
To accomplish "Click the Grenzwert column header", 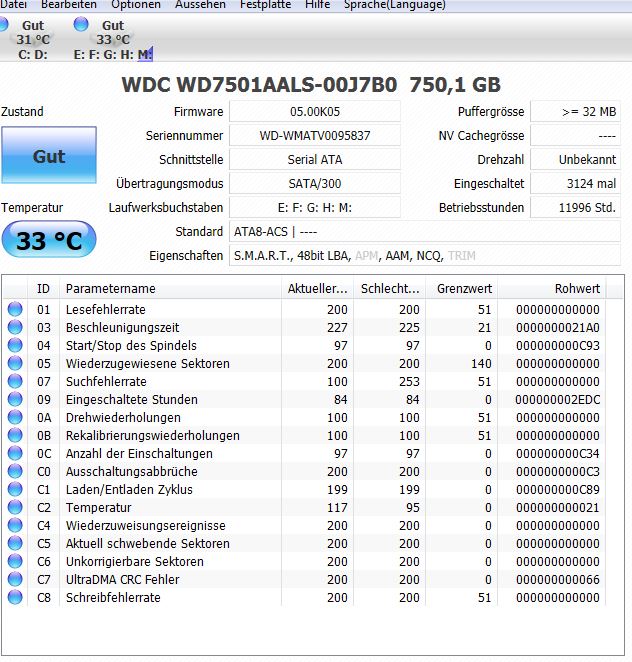I will (462, 289).
